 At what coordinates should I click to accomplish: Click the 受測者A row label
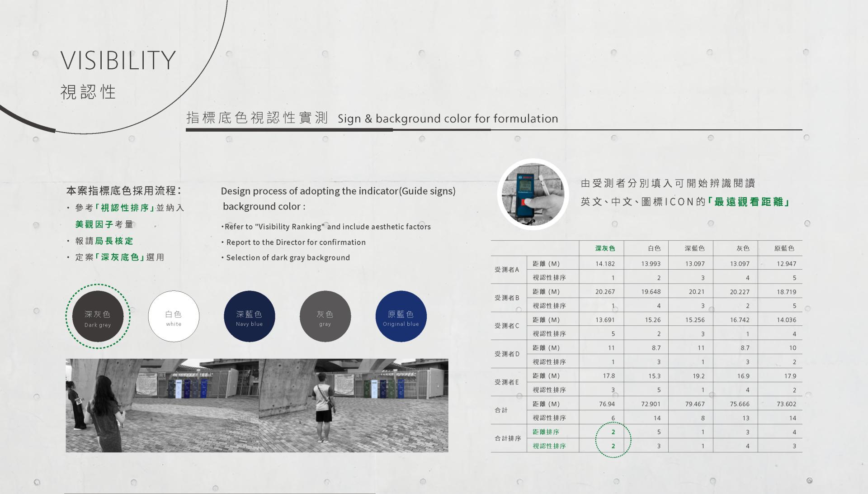point(507,270)
